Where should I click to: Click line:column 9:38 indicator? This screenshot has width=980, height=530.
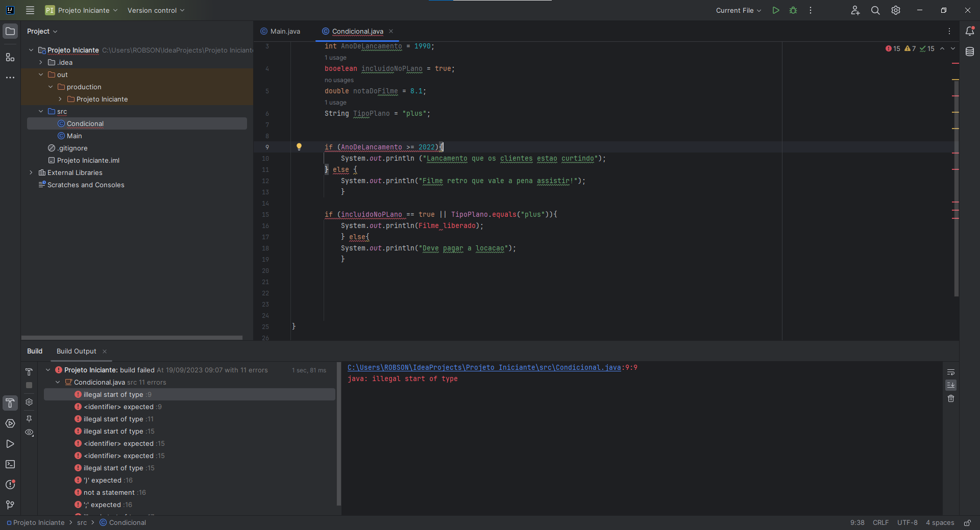857,523
